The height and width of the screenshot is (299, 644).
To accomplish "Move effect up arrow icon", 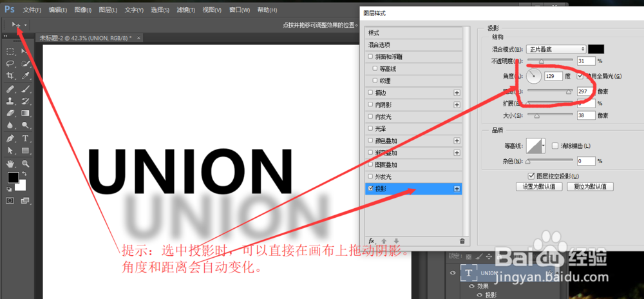I will click(384, 241).
